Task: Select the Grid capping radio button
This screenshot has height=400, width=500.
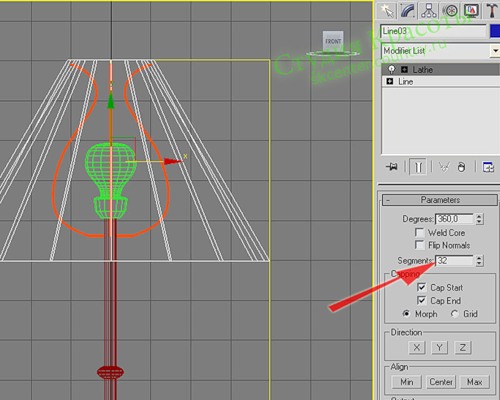Action: (x=455, y=314)
